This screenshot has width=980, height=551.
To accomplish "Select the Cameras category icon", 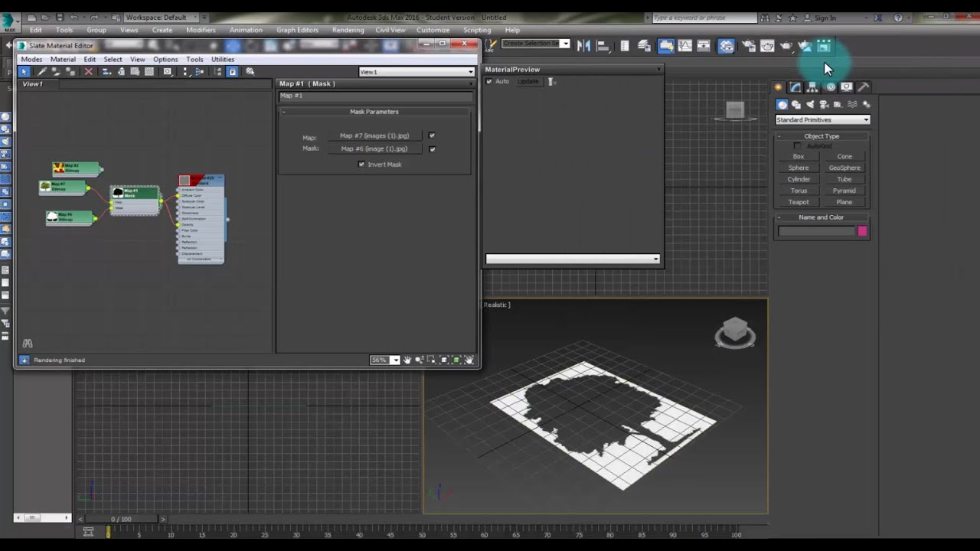I will 824,105.
